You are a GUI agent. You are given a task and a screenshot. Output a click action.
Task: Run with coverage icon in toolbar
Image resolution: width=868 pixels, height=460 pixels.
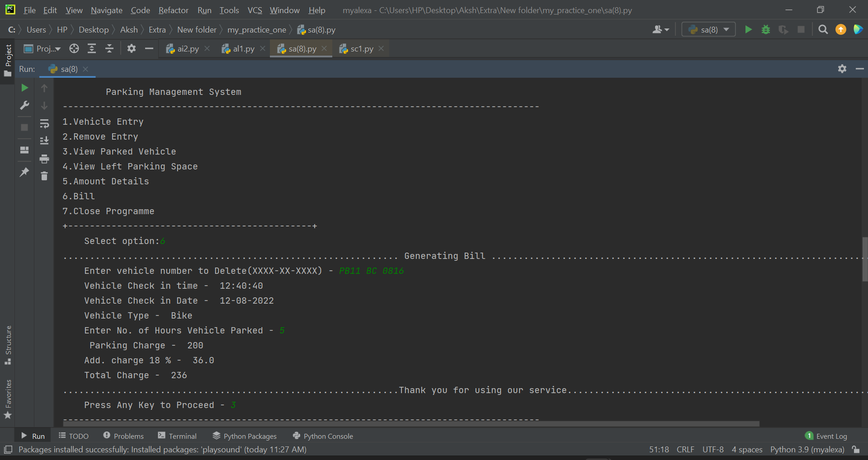tap(783, 30)
